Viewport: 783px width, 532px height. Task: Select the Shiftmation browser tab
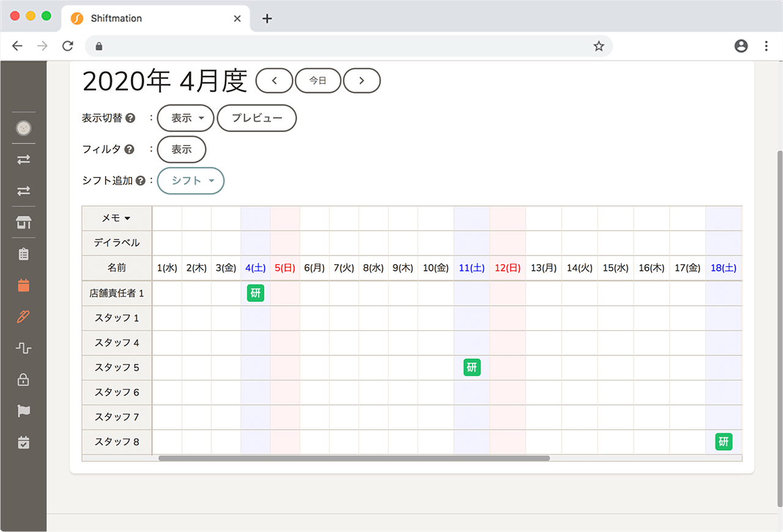click(x=156, y=18)
